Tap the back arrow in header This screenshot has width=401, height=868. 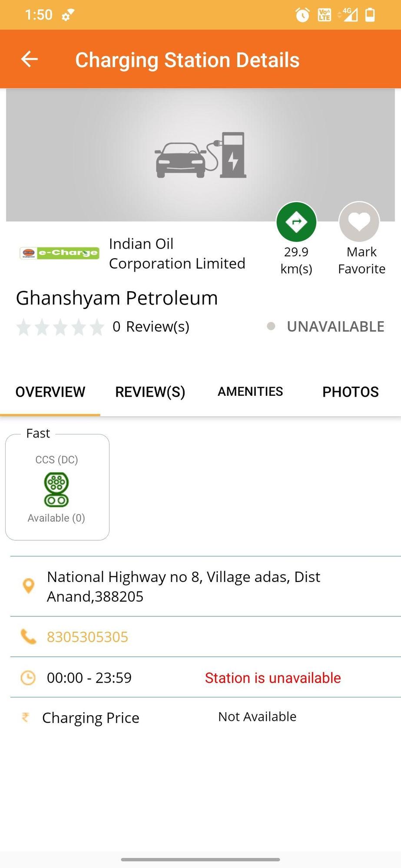(30, 59)
